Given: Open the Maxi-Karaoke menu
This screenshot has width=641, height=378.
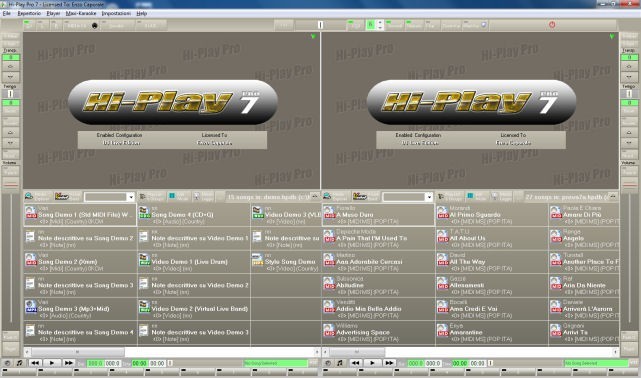Looking at the screenshot, I should pyautogui.click(x=81, y=13).
